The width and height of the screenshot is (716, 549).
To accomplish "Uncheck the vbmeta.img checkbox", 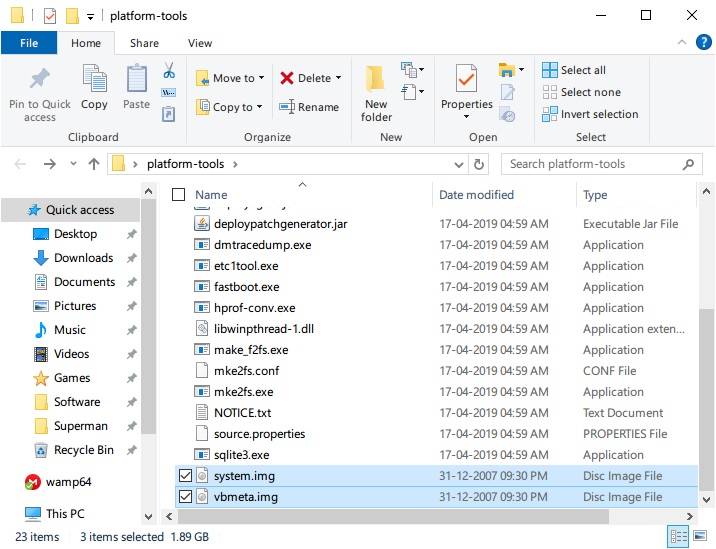I will (x=185, y=496).
